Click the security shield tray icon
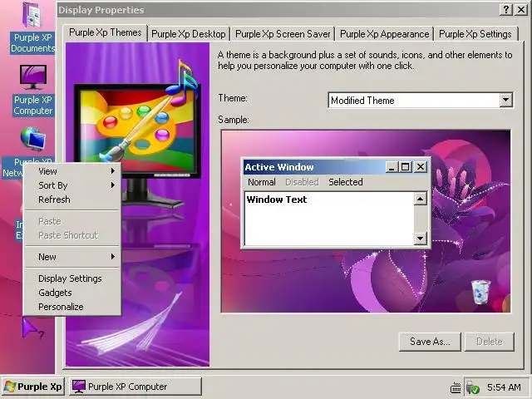The width and height of the screenshot is (532, 399). (x=472, y=387)
